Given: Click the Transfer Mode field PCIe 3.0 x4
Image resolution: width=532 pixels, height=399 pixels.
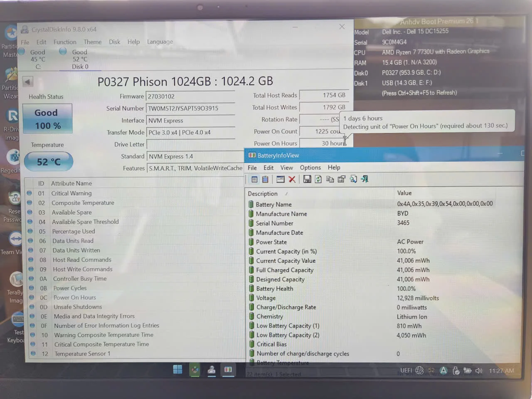Looking at the screenshot, I should coord(191,133).
